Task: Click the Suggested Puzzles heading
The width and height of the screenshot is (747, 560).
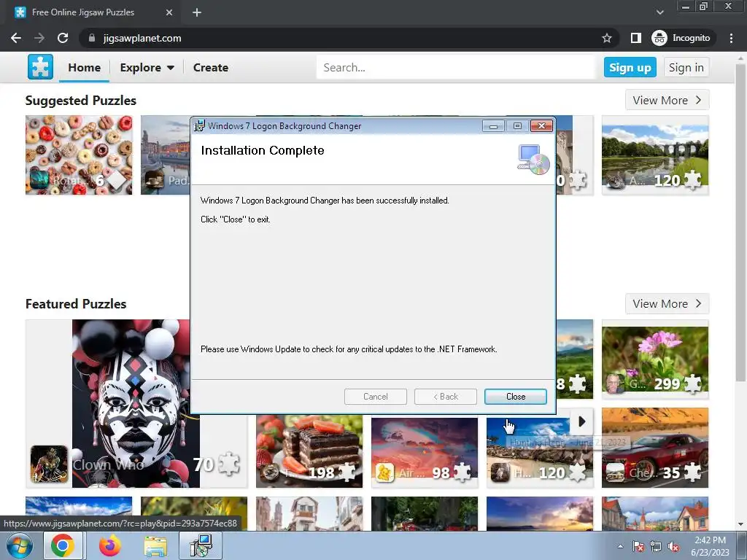Action: [80, 101]
